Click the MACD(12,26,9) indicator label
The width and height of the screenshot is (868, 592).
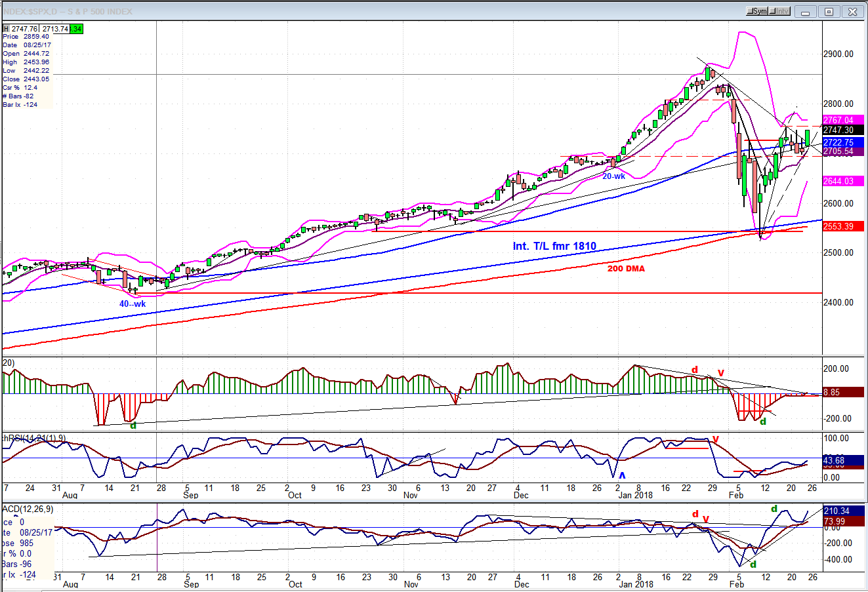[28, 509]
